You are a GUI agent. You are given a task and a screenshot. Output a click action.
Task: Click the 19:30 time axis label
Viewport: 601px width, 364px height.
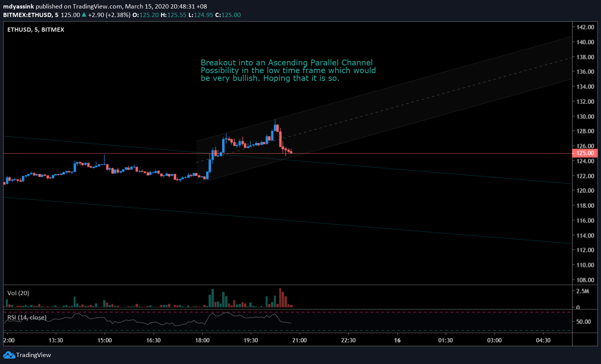pos(251,340)
